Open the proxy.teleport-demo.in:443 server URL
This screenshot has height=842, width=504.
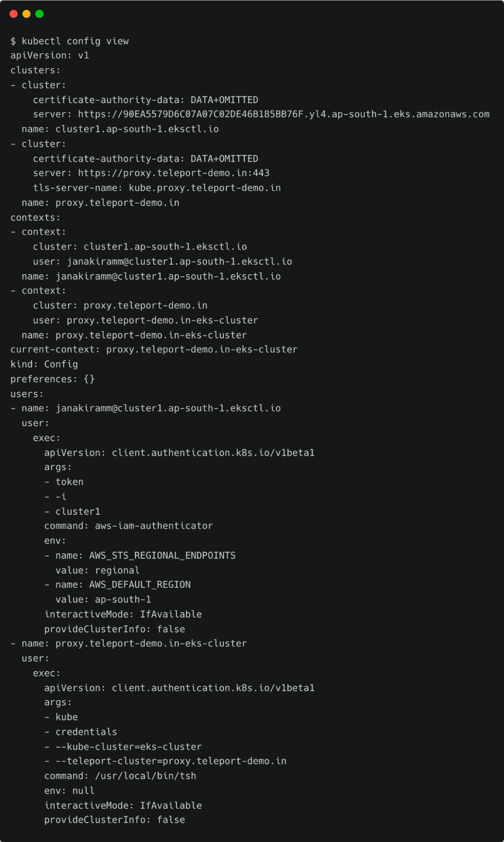click(173, 173)
